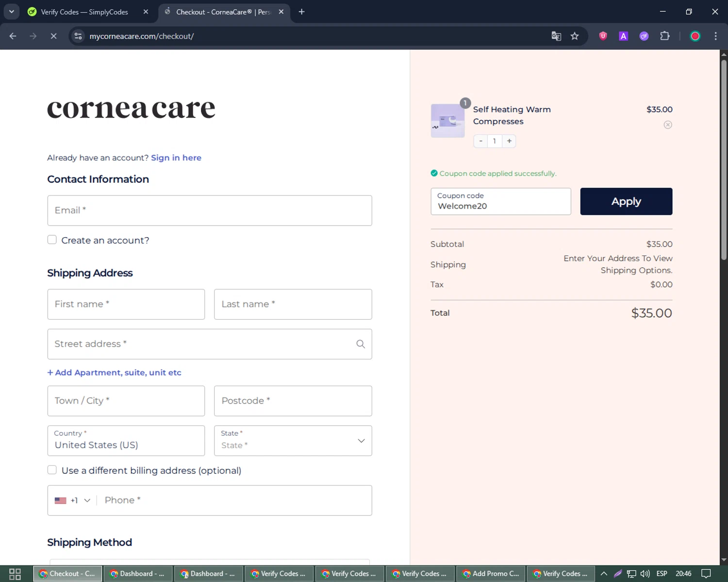
Task: Click the quantity value field showing 1
Action: (x=495, y=141)
